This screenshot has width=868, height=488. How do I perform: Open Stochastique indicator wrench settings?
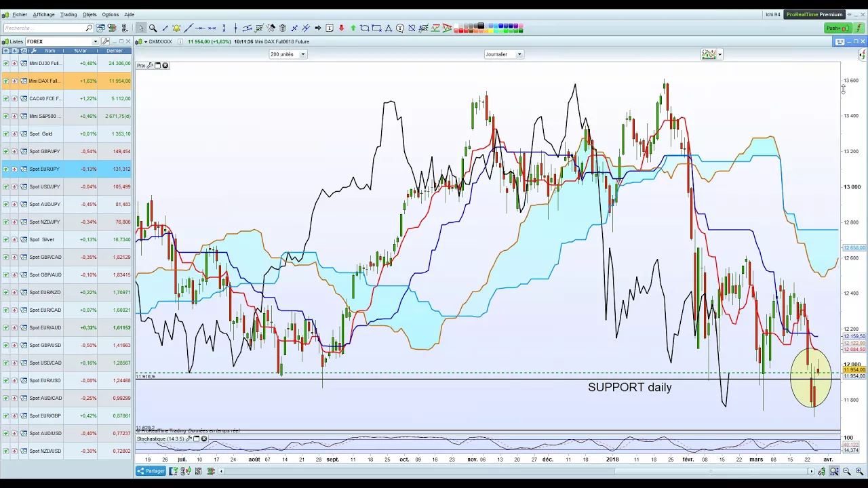tap(189, 439)
